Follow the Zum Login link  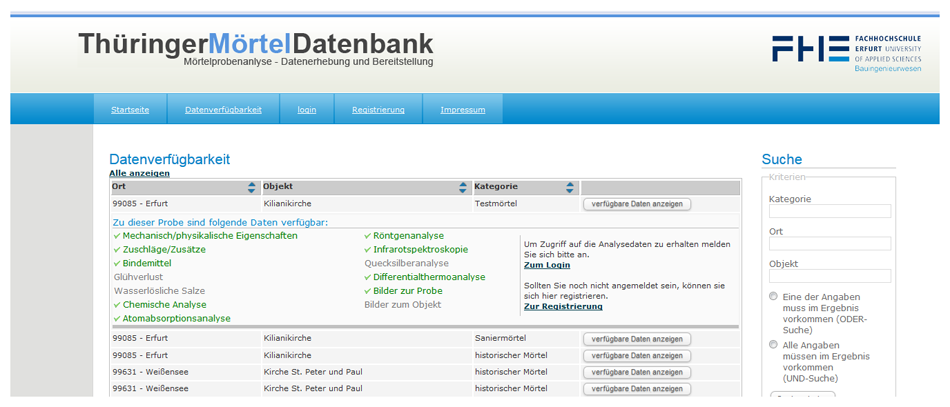coord(547,265)
